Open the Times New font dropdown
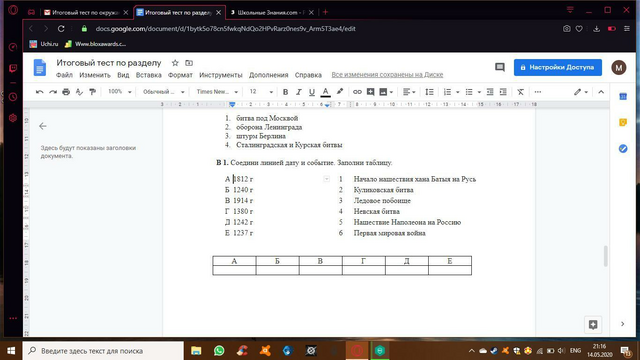The image size is (640, 360). [217, 92]
